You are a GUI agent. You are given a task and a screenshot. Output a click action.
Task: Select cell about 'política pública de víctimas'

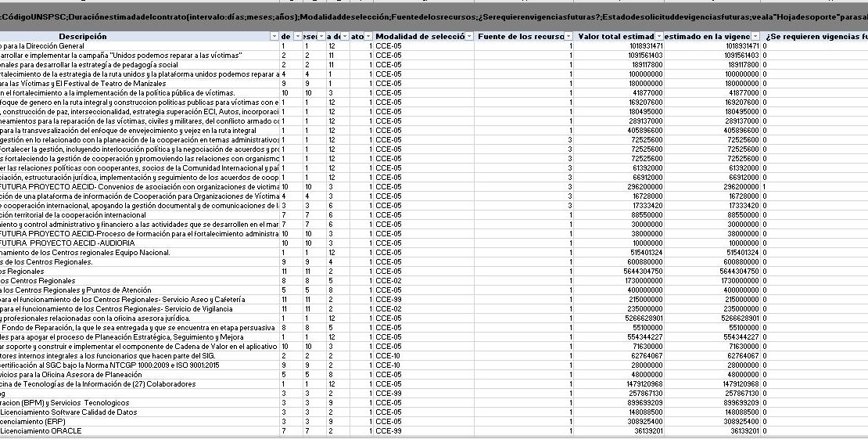coord(139,93)
